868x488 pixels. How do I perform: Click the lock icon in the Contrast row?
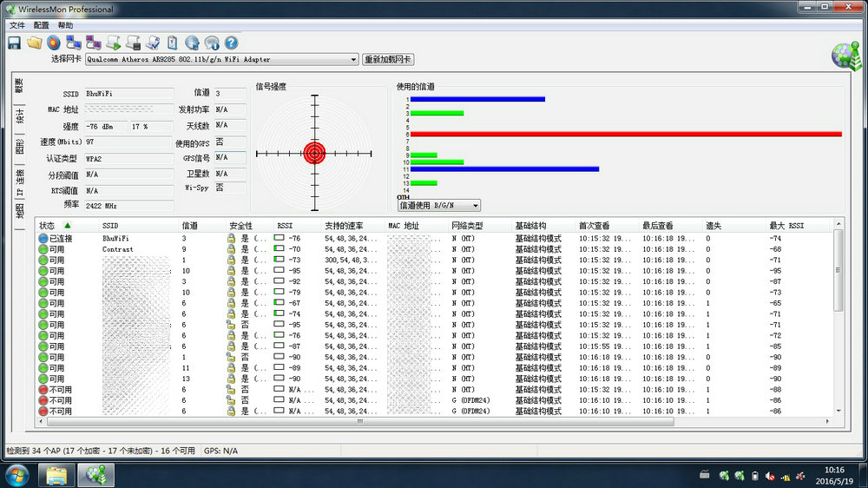231,249
